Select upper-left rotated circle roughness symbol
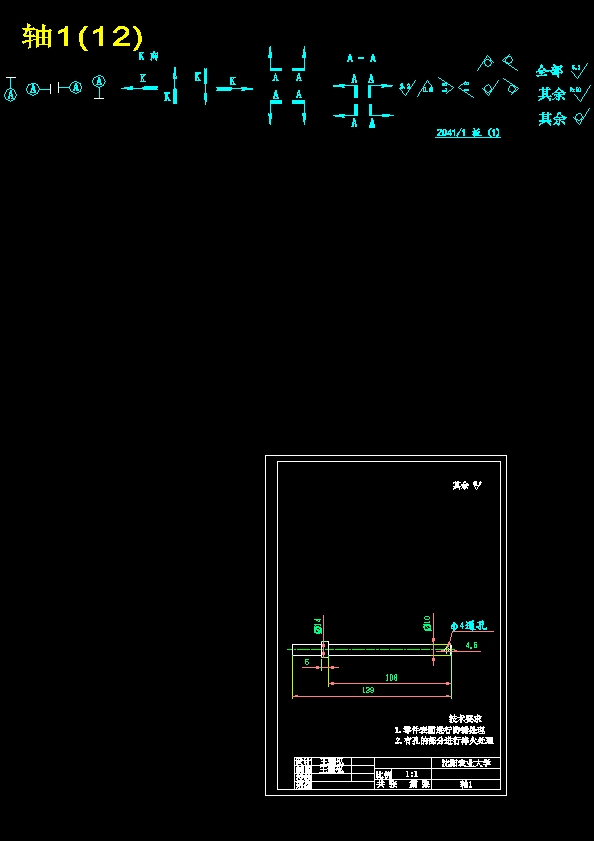Image resolution: width=594 pixels, height=841 pixels. 486,63
